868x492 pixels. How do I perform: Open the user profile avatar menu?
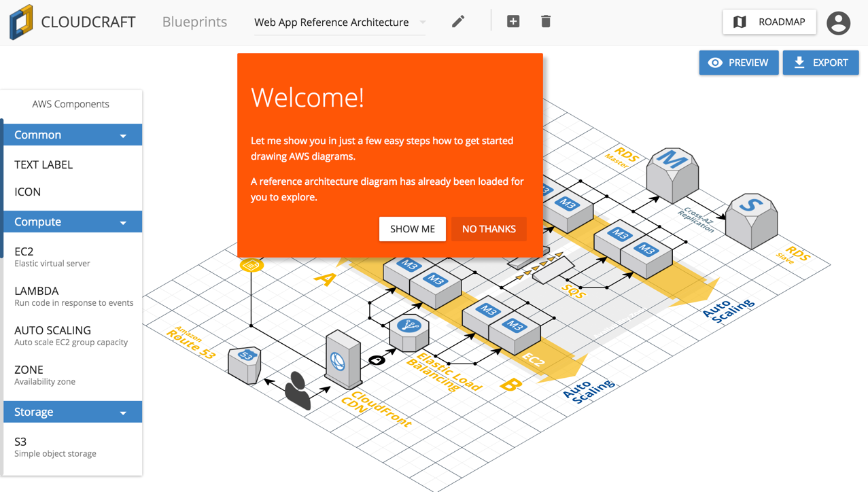838,22
